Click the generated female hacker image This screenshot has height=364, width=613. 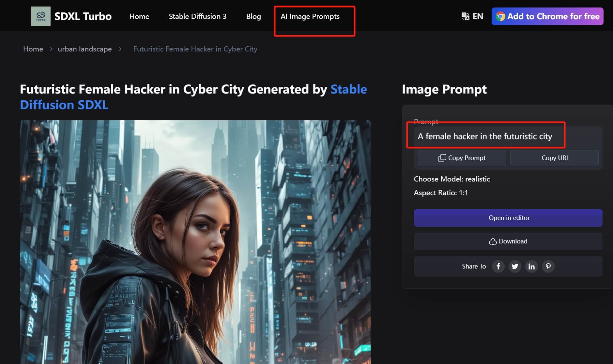[195, 242]
